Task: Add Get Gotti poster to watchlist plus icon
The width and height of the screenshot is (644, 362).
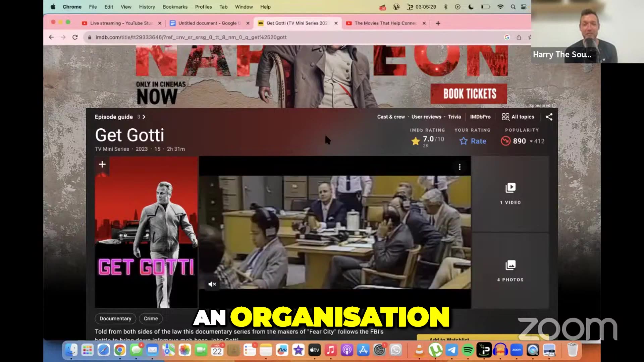Action: 102,164
